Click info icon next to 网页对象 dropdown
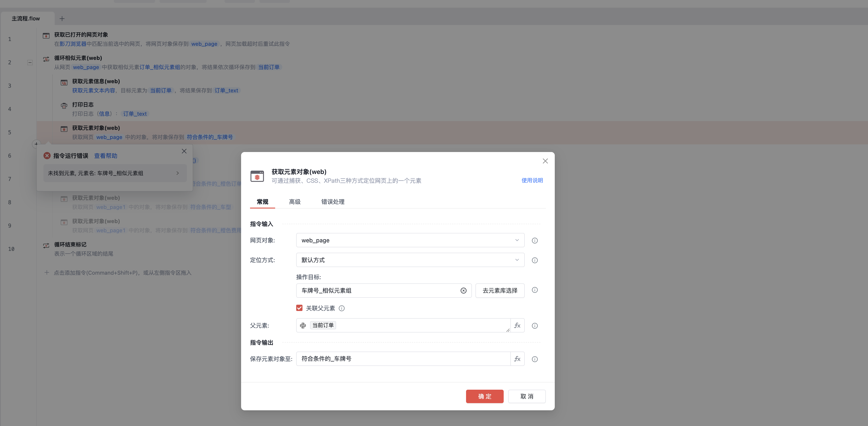This screenshot has width=868, height=426. [x=534, y=241]
